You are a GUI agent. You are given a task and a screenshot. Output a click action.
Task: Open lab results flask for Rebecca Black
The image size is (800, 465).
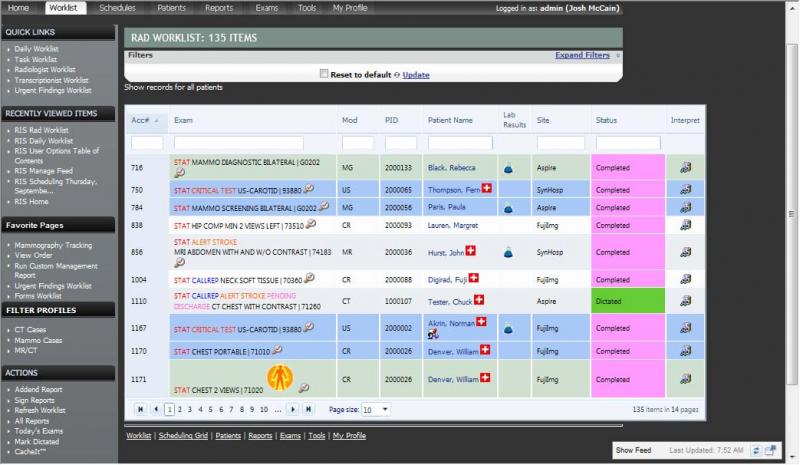point(508,168)
